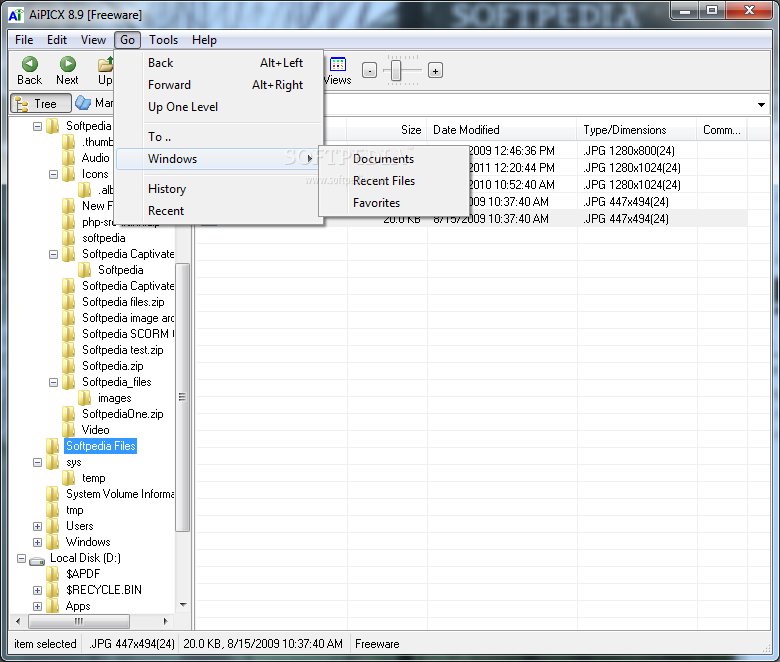Collapse the Icons folder node
Viewport: 780px width, 662px height.
53,175
